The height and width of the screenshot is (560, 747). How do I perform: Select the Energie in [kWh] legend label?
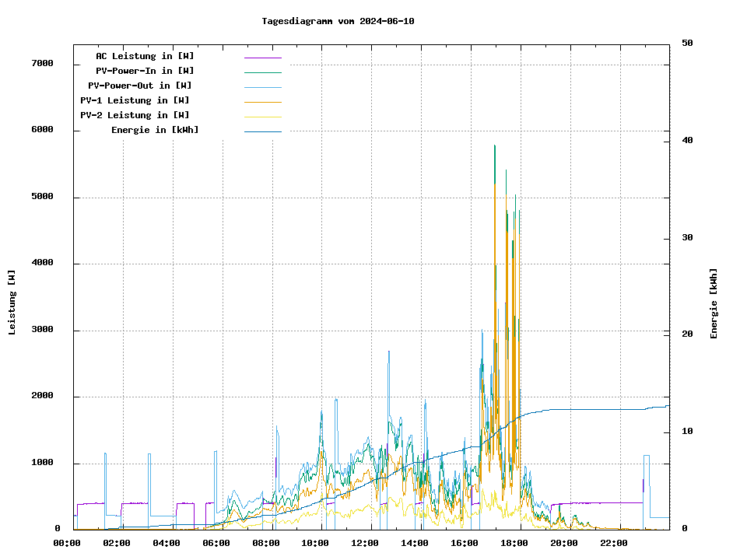[x=155, y=130]
